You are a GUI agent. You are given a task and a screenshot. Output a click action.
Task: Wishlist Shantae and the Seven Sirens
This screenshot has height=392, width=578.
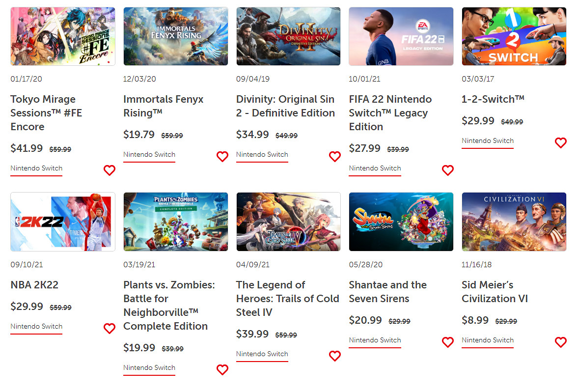click(448, 342)
